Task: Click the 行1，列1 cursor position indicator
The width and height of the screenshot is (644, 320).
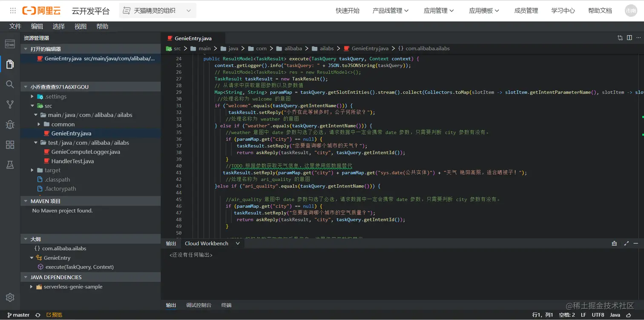Action: (x=543, y=315)
